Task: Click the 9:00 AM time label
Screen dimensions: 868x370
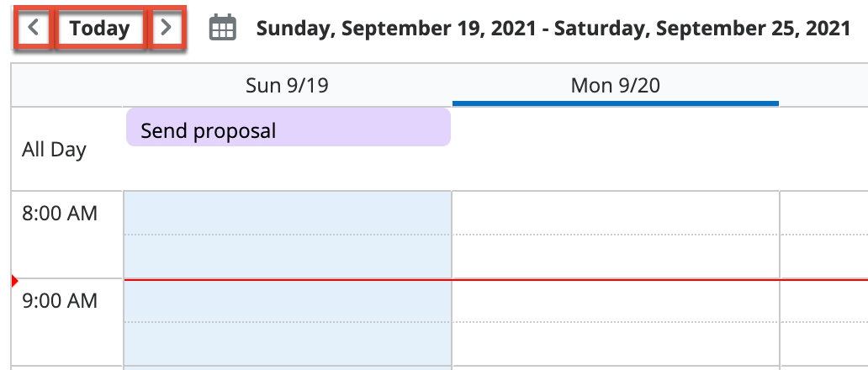Action: [x=60, y=300]
